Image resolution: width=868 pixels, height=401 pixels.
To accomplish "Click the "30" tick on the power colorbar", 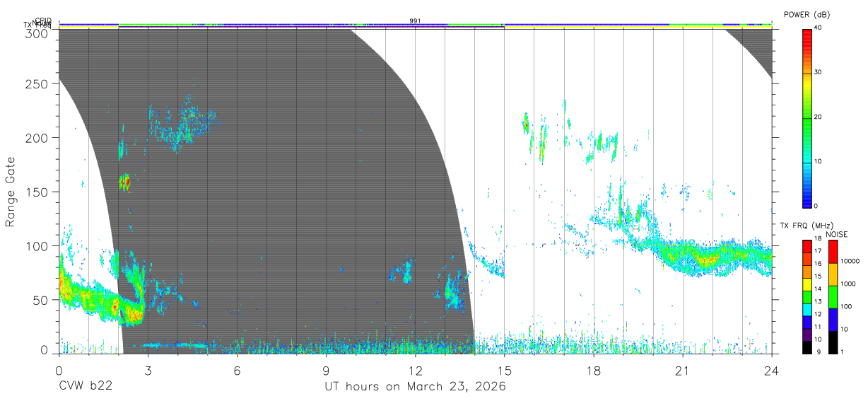I will [819, 73].
